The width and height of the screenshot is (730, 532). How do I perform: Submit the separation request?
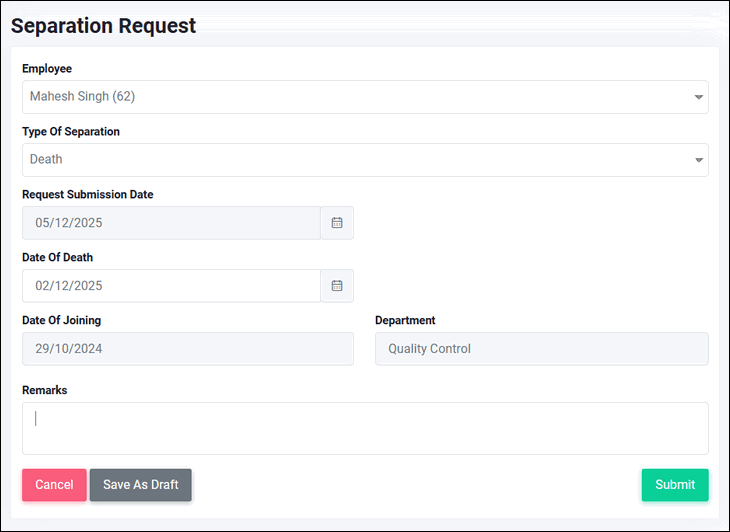pos(675,485)
